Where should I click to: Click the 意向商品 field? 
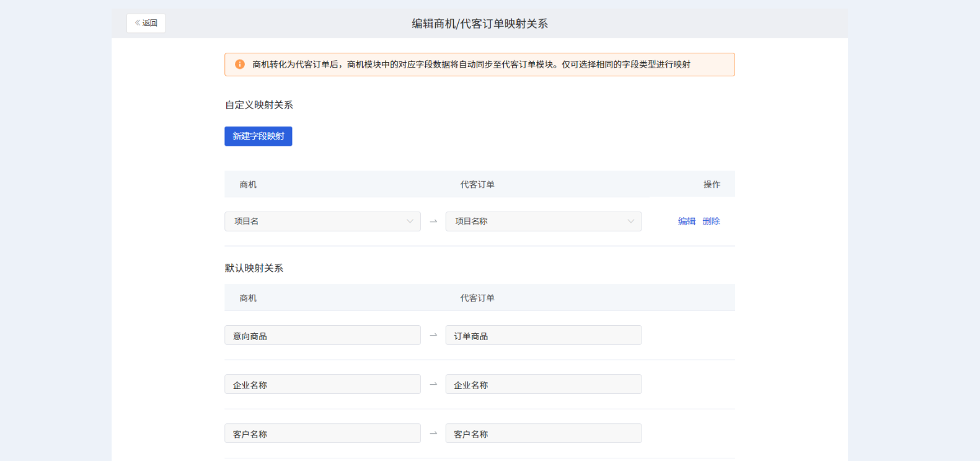point(322,336)
